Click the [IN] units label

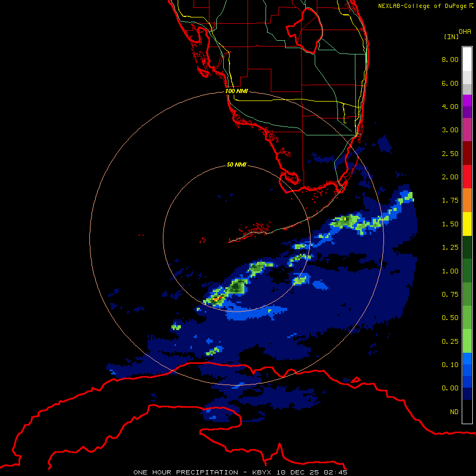452,36
